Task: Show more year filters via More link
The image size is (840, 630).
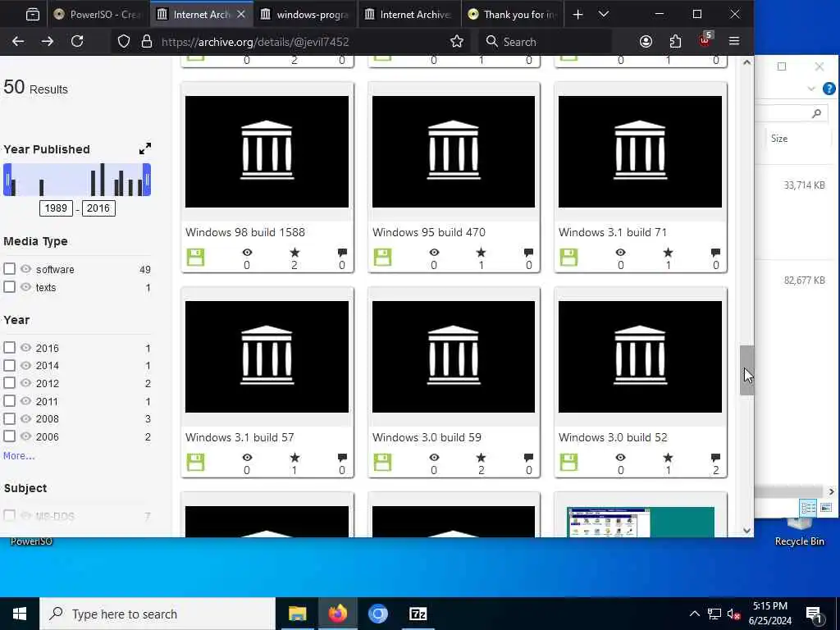Action: point(19,455)
